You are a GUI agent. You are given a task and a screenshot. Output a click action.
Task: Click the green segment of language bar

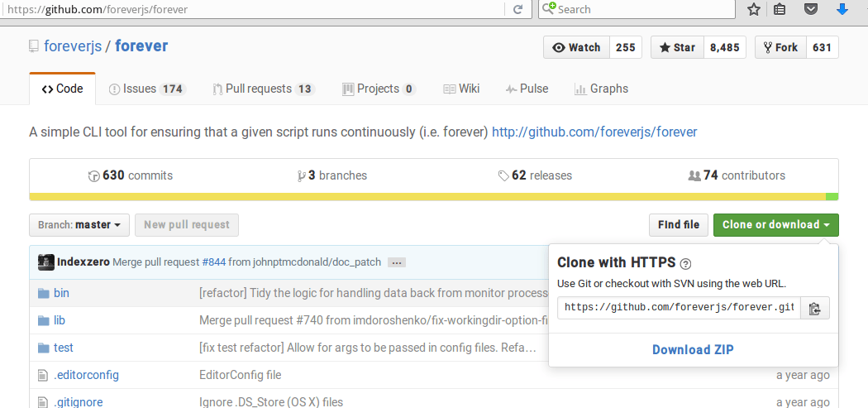click(832, 197)
